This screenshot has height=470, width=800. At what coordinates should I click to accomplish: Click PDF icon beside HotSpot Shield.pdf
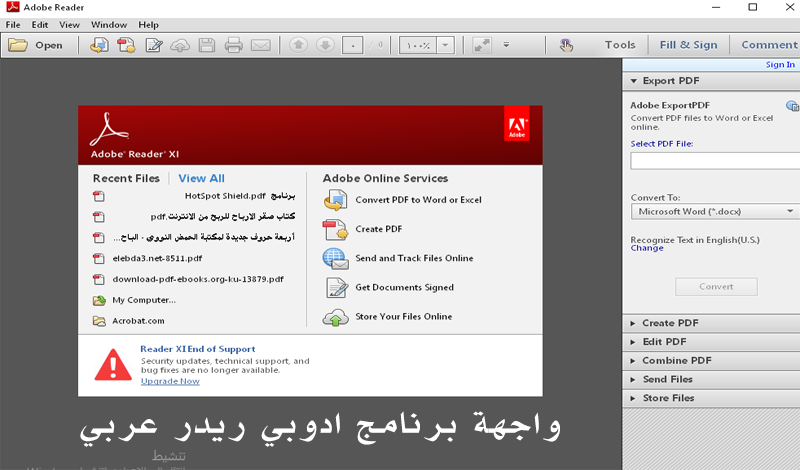[99, 196]
